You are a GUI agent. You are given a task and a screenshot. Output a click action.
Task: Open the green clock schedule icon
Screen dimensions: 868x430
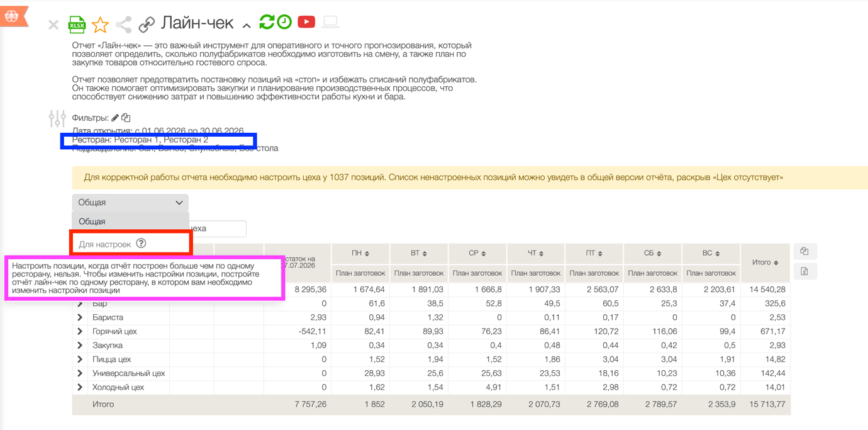pos(284,22)
